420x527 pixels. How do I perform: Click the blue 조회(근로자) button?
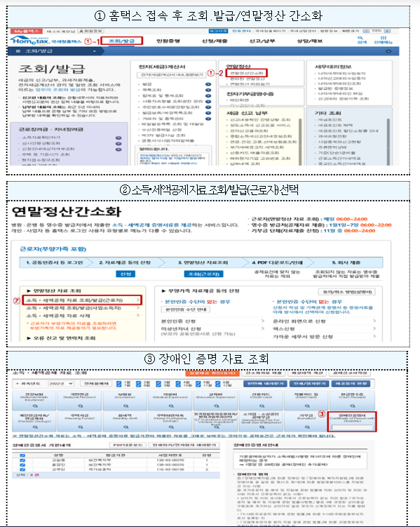click(204, 274)
